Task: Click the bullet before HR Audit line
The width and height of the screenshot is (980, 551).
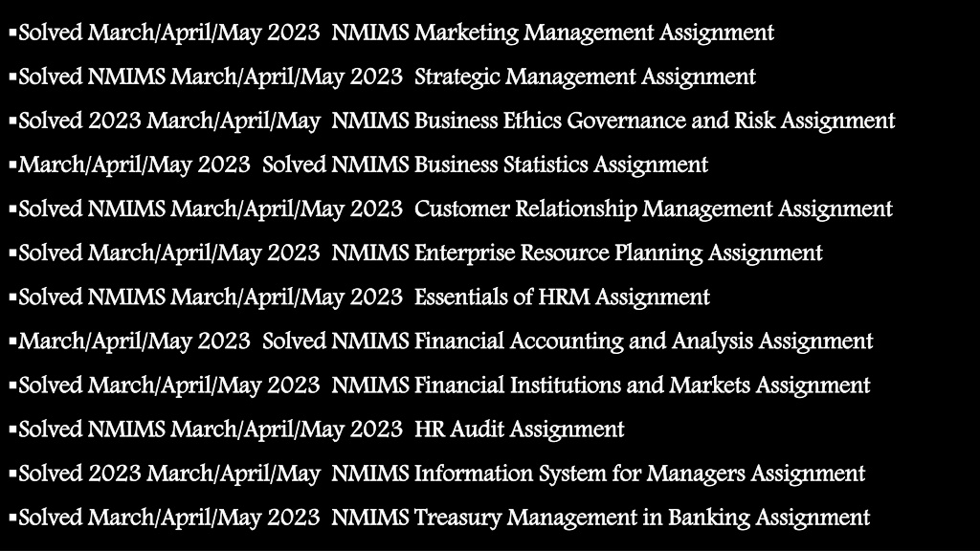Action: [12, 429]
